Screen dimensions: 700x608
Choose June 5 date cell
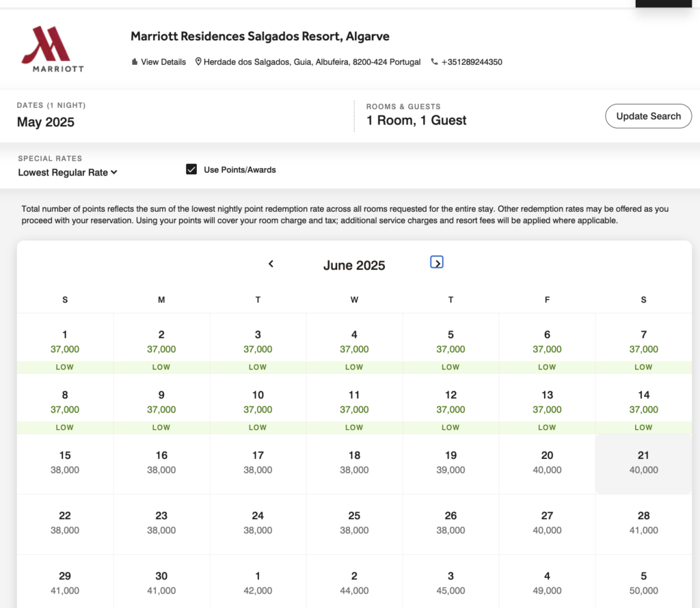pyautogui.click(x=451, y=344)
